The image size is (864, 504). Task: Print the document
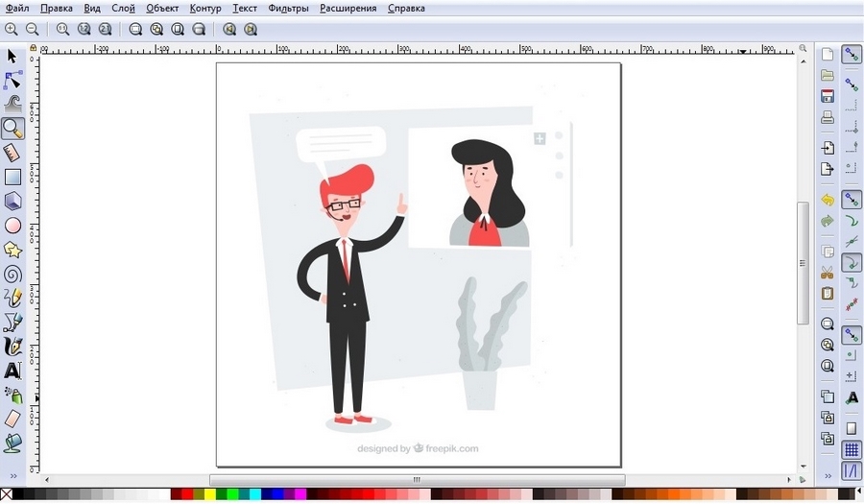[x=828, y=117]
